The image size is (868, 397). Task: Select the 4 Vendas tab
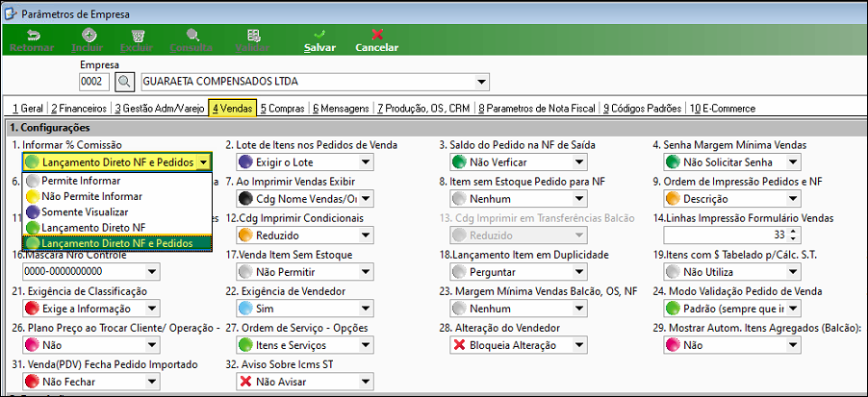tap(233, 109)
